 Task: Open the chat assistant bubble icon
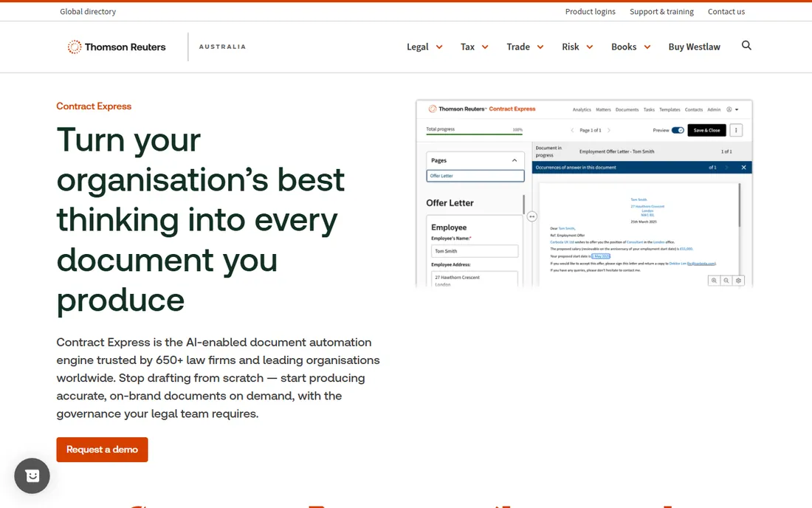tap(32, 476)
